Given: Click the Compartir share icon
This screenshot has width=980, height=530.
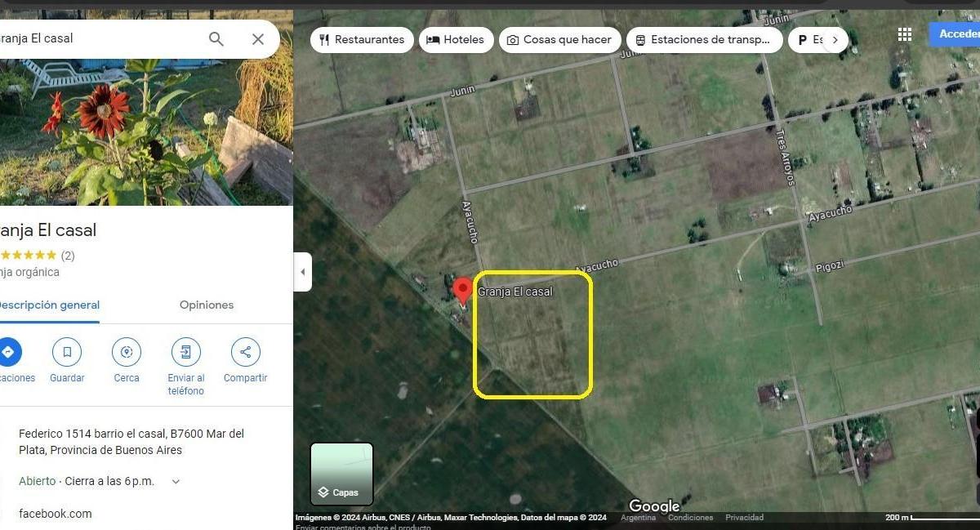Looking at the screenshot, I should click(x=246, y=353).
